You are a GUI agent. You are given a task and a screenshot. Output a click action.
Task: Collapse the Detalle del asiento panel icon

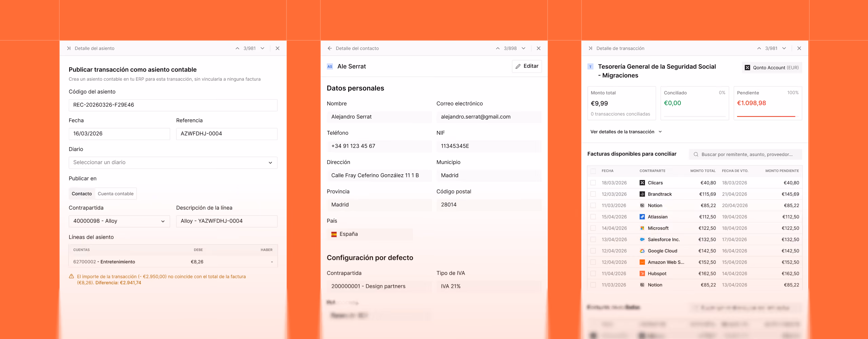point(69,48)
